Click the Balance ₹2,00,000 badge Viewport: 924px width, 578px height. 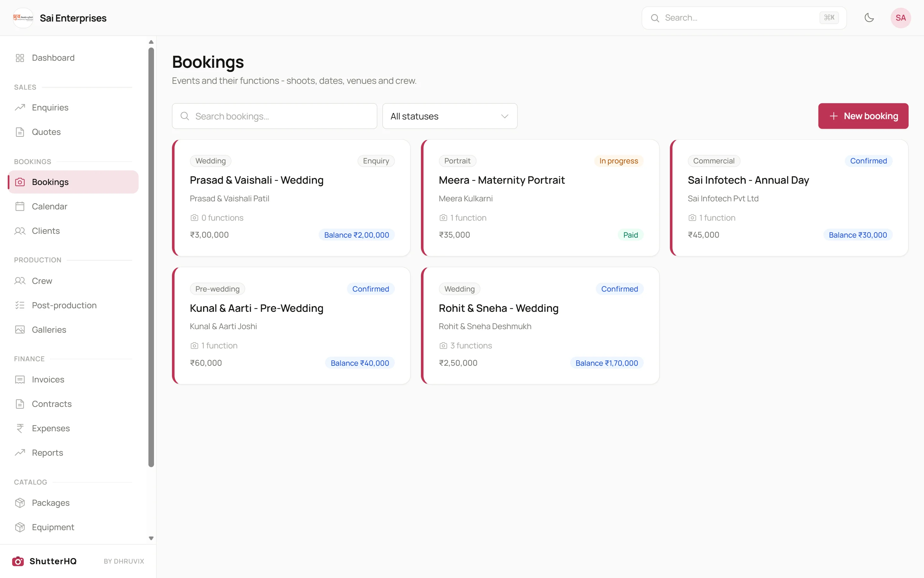(357, 235)
